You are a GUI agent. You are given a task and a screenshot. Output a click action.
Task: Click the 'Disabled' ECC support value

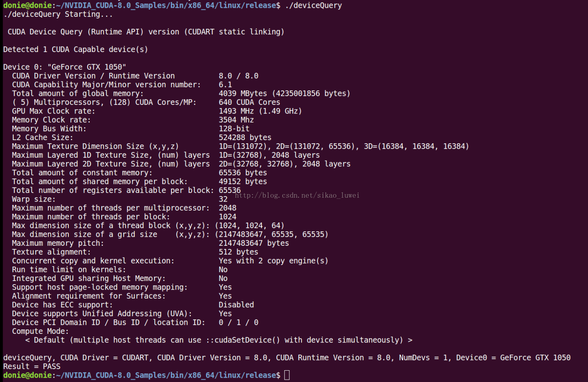point(236,305)
